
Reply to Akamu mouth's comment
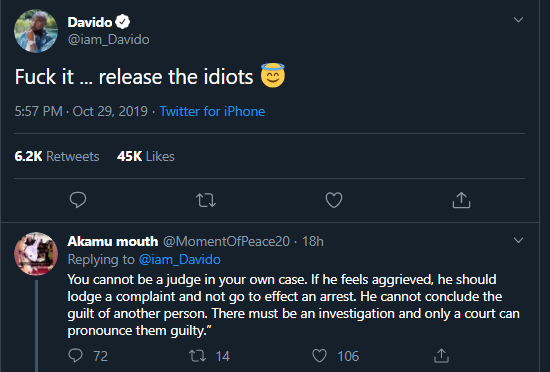[x=75, y=356]
